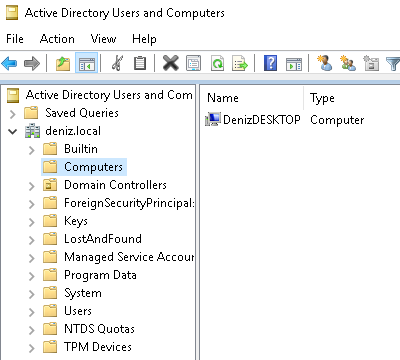Viewport: 400px width, 360px height.
Task: Click the DenizDESKTOP computer icon
Action: (x=213, y=119)
